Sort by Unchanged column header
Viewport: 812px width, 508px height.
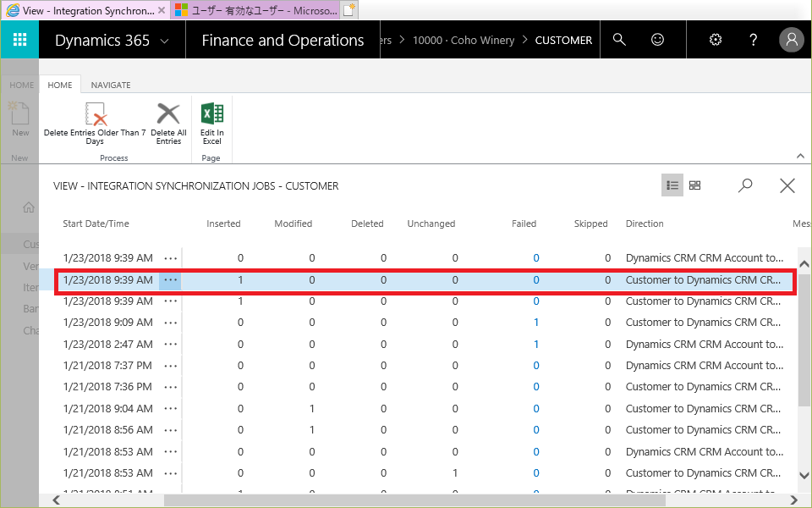pos(431,224)
